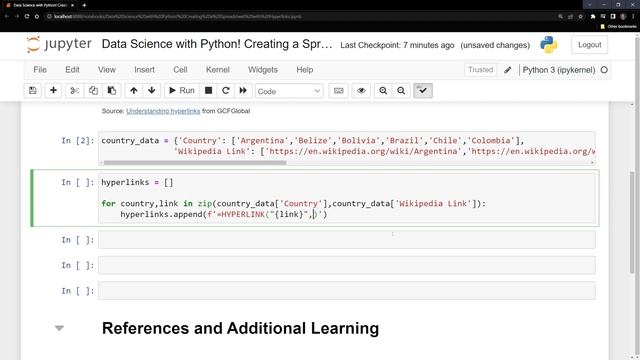Select the second empty code cell
The image size is (640, 360).
click(347, 265)
